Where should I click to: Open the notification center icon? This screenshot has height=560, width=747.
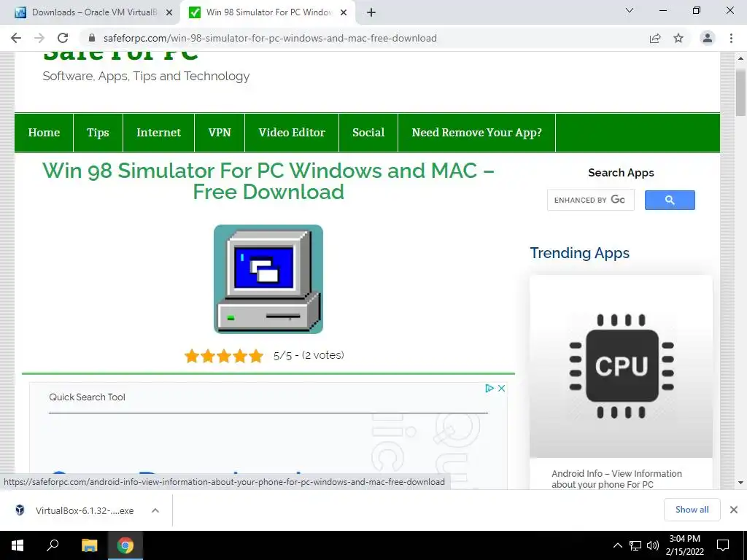pyautogui.click(x=723, y=545)
